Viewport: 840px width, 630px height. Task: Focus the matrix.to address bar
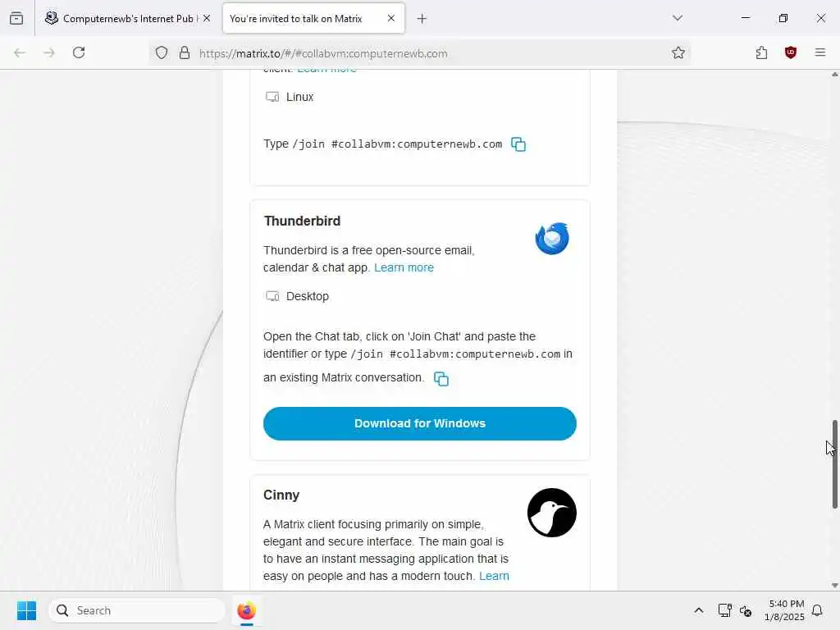click(428, 53)
